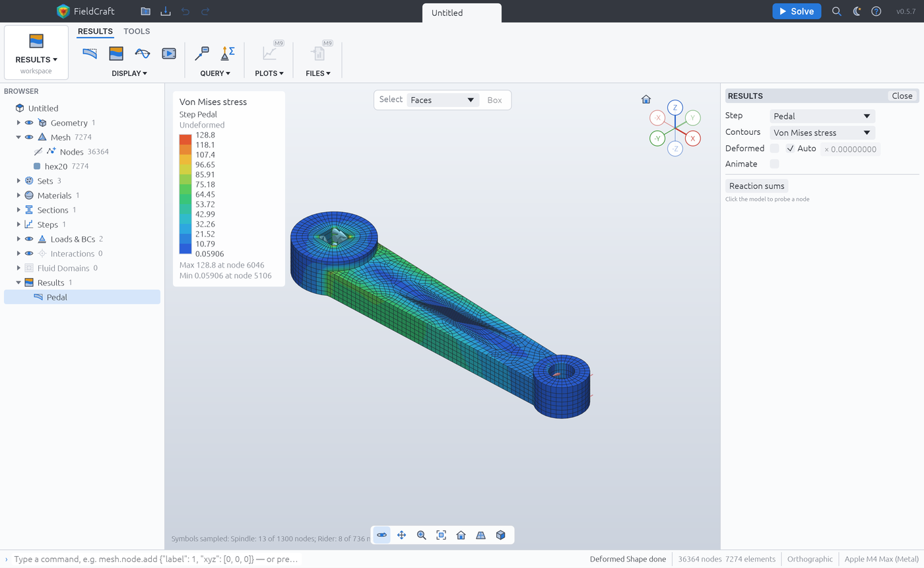
Task: Click the perspective view icon in bottom toolbar
Action: click(480, 535)
